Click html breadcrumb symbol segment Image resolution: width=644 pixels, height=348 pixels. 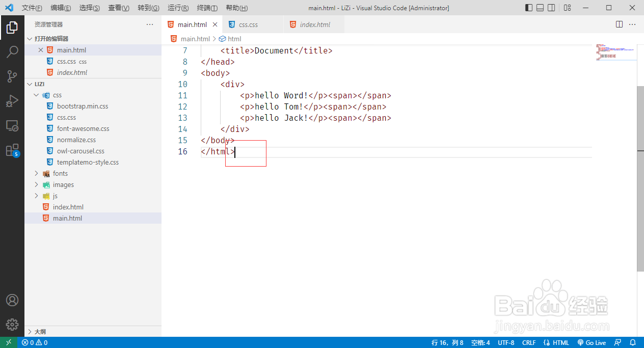[x=234, y=39]
